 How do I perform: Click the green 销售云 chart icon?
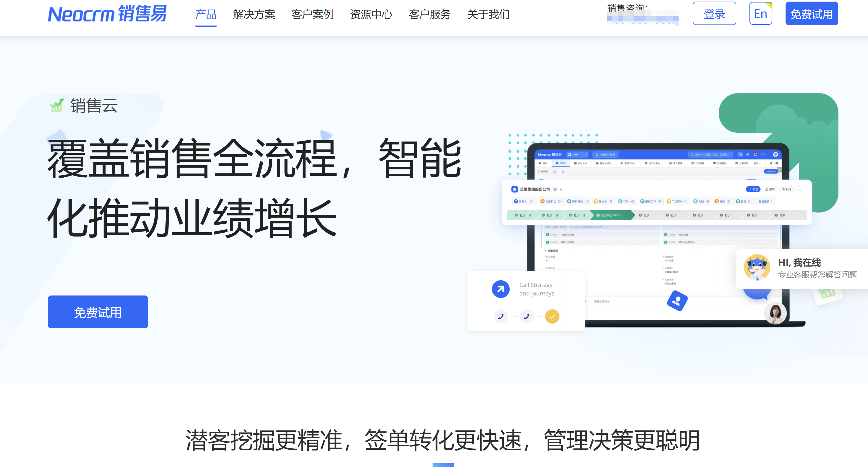tap(57, 105)
